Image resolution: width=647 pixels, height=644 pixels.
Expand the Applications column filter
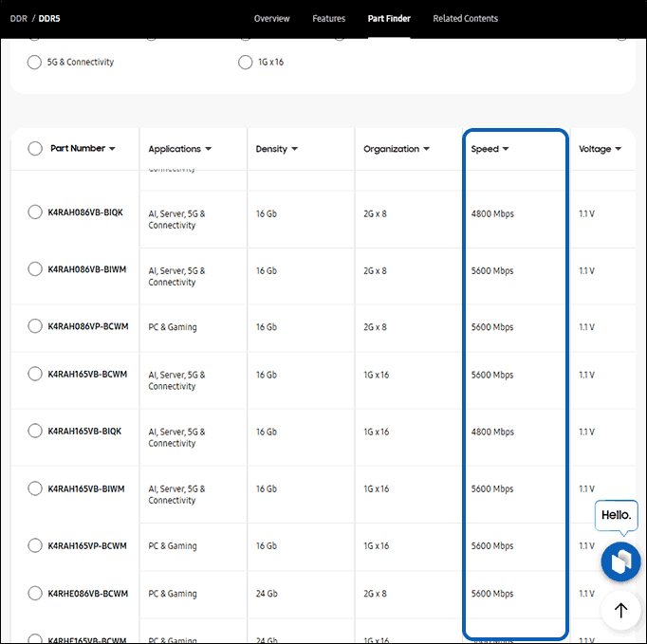209,149
